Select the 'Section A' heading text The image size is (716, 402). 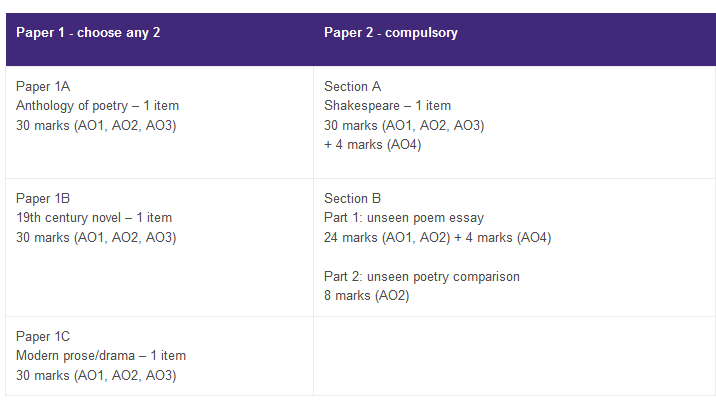click(x=352, y=87)
